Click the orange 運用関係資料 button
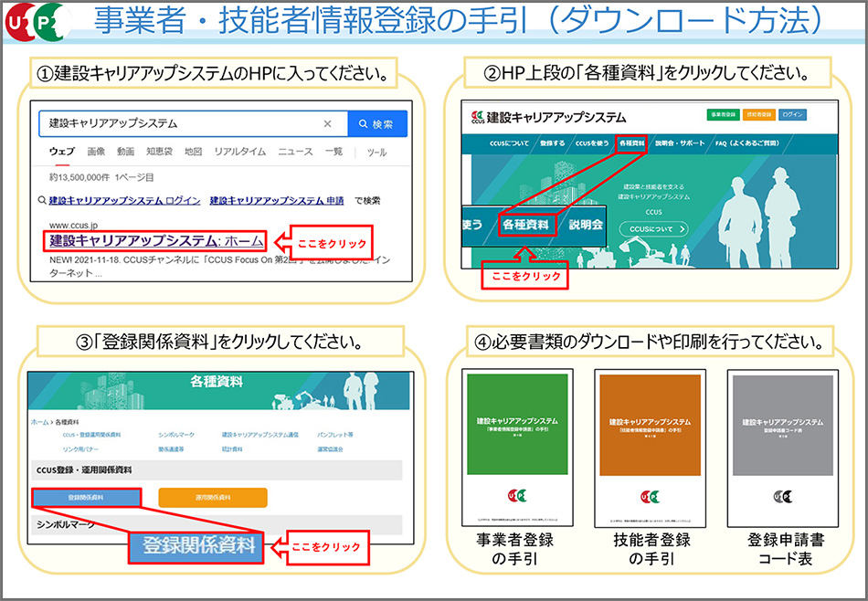Screen dimensions: 868x601 tap(212, 497)
